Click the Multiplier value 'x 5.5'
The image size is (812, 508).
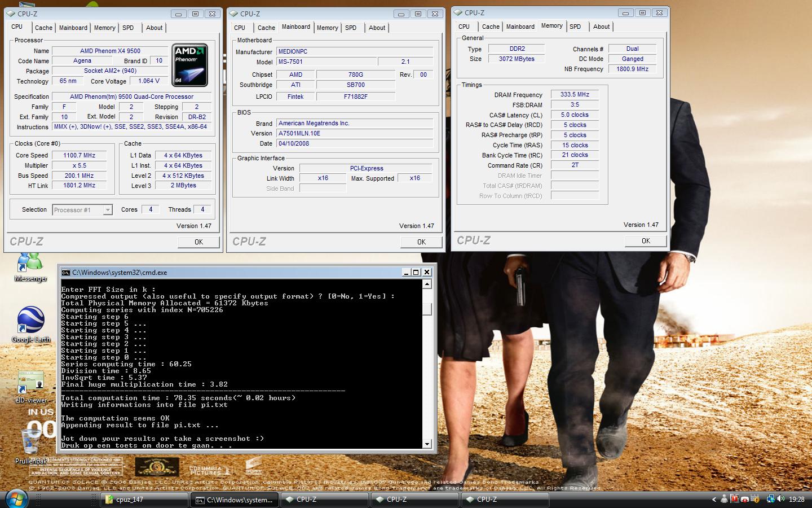click(x=80, y=165)
